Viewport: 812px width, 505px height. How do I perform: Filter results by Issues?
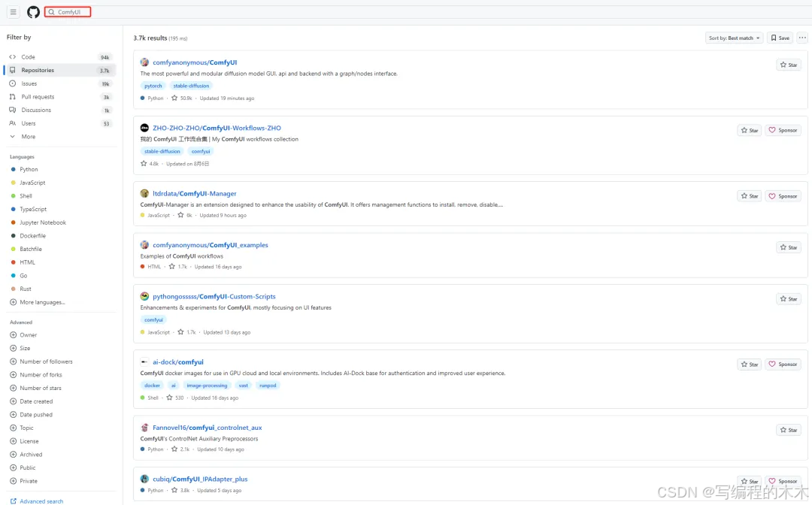pos(59,83)
